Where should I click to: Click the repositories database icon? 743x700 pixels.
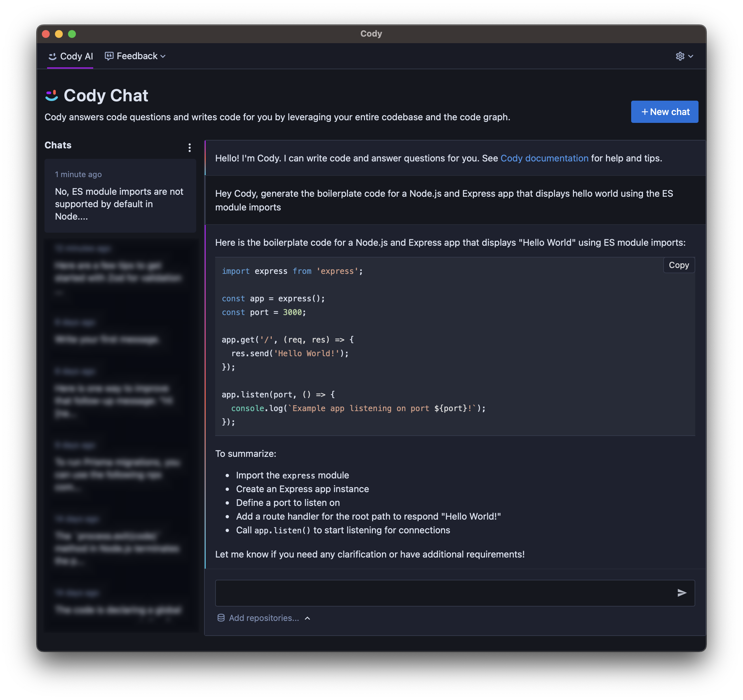click(x=221, y=618)
